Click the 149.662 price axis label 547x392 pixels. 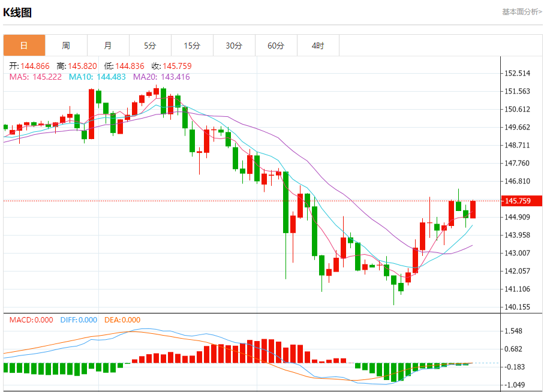click(x=518, y=127)
